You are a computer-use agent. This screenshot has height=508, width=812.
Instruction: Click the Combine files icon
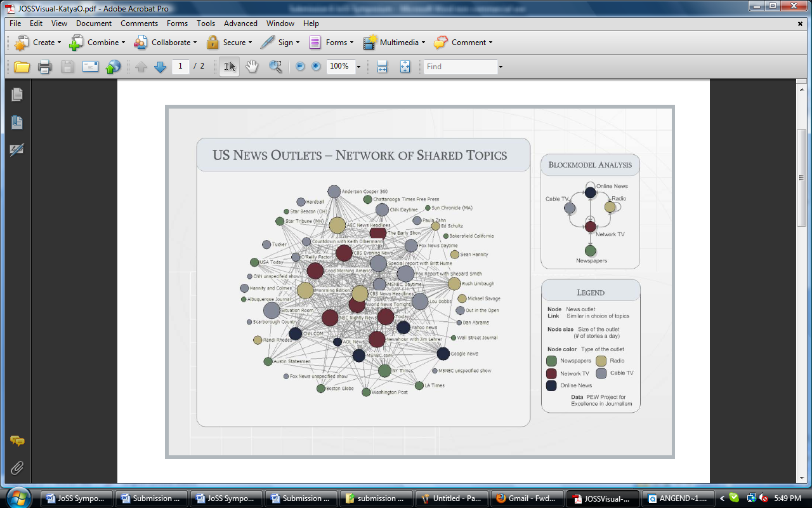point(77,43)
